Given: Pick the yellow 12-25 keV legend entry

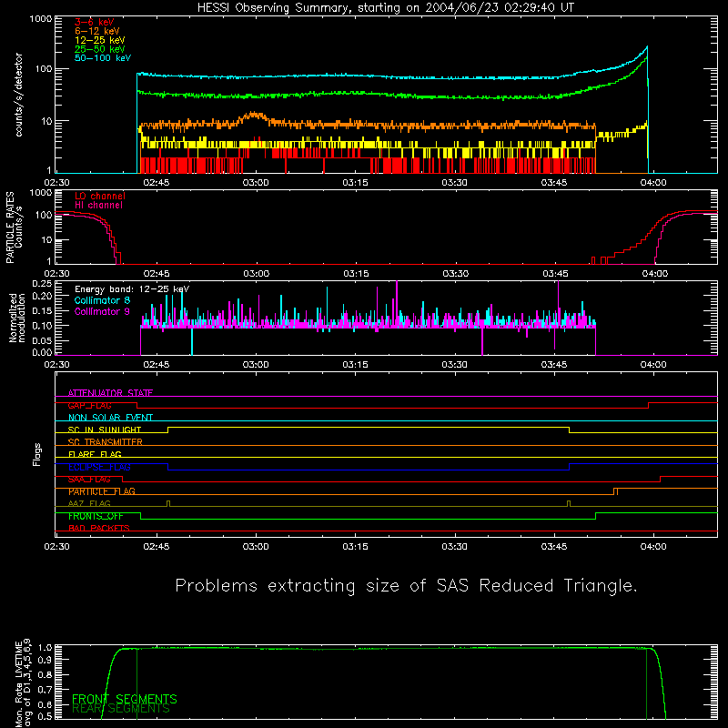Looking at the screenshot, I should point(100,40).
